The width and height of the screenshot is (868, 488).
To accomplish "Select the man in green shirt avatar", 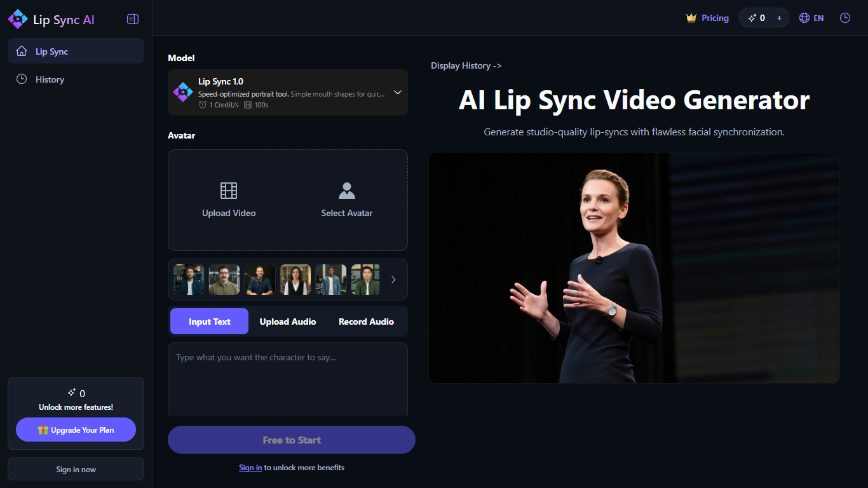I will tap(365, 280).
